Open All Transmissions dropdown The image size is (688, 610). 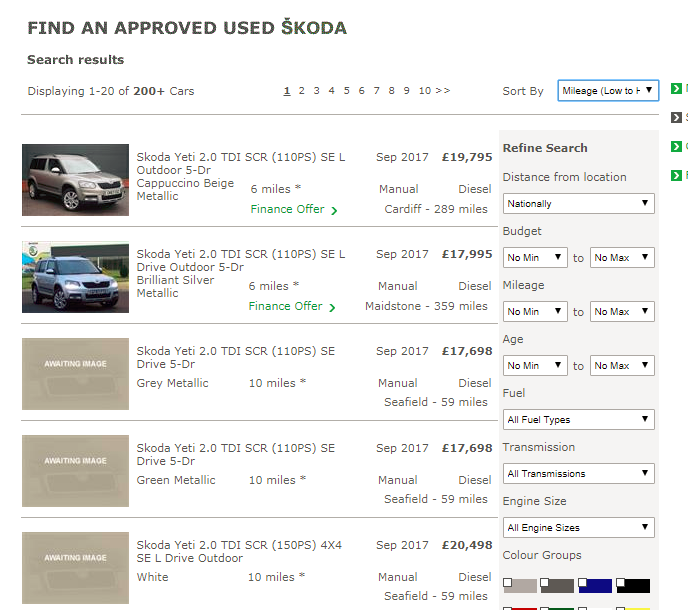pyautogui.click(x=578, y=474)
